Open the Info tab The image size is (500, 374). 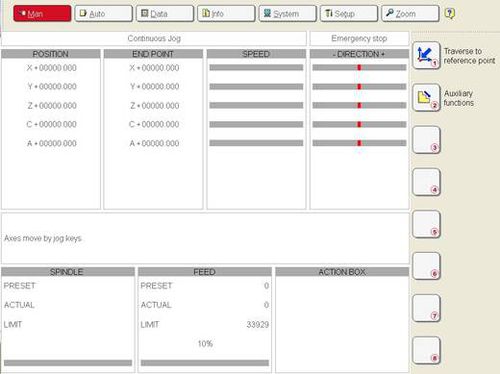pyautogui.click(x=226, y=14)
